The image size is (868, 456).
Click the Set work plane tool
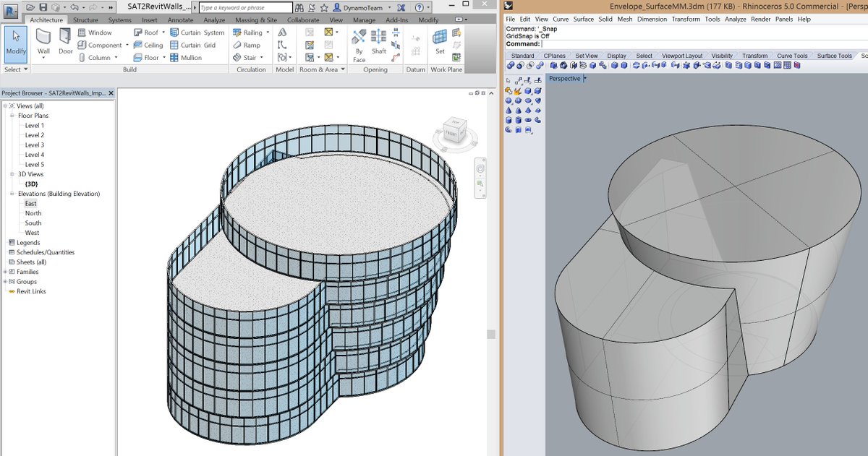(x=440, y=42)
